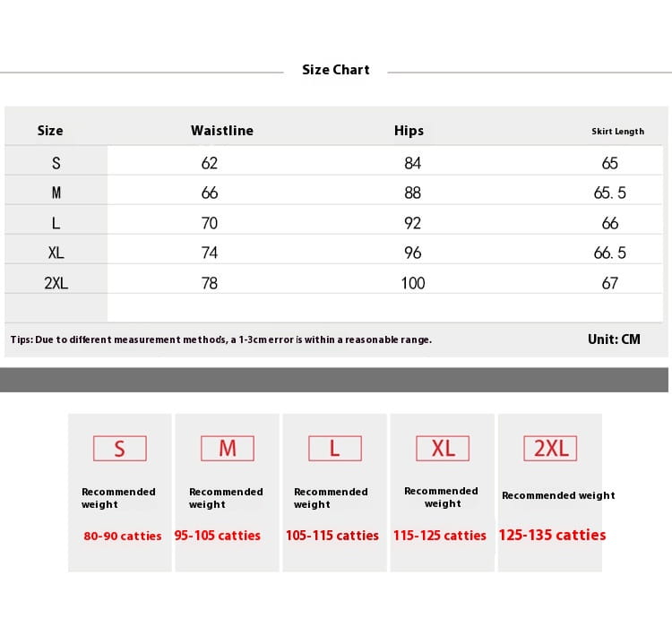672x644 pixels.
Task: Click 'Recommended weight' text under M badge
Action: point(226,498)
